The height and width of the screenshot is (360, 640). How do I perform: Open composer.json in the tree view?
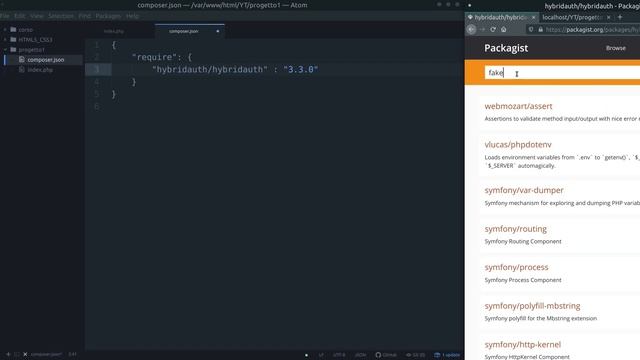(x=46, y=60)
